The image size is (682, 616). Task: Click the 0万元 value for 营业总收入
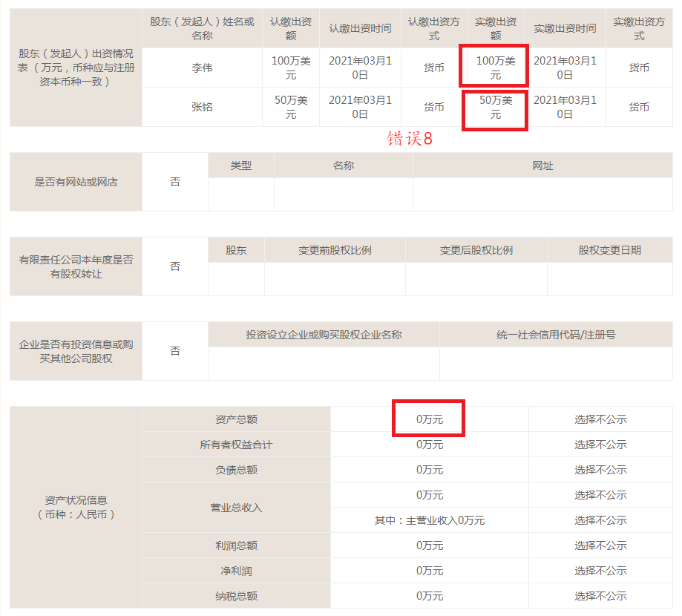pyautogui.click(x=429, y=495)
